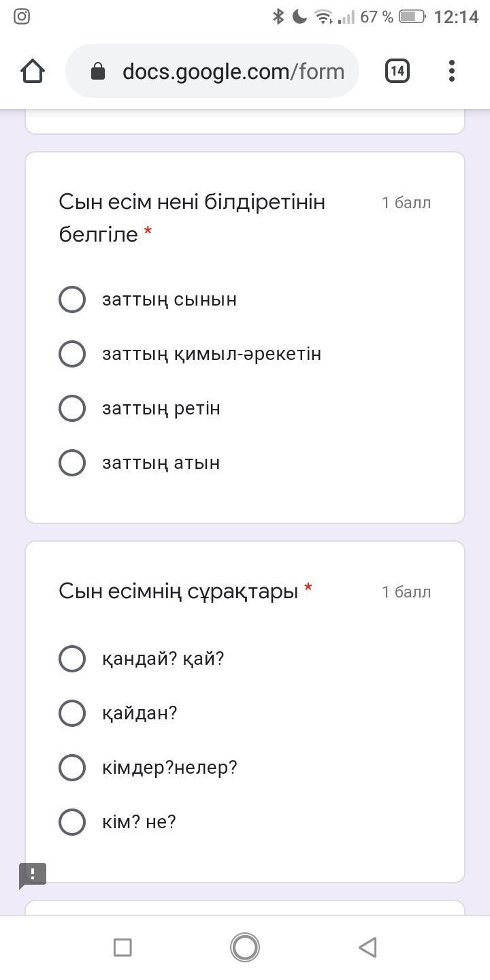Choose the 'заттың қимыл-әрекетін' radio option
This screenshot has width=490, height=980.
tap(72, 354)
